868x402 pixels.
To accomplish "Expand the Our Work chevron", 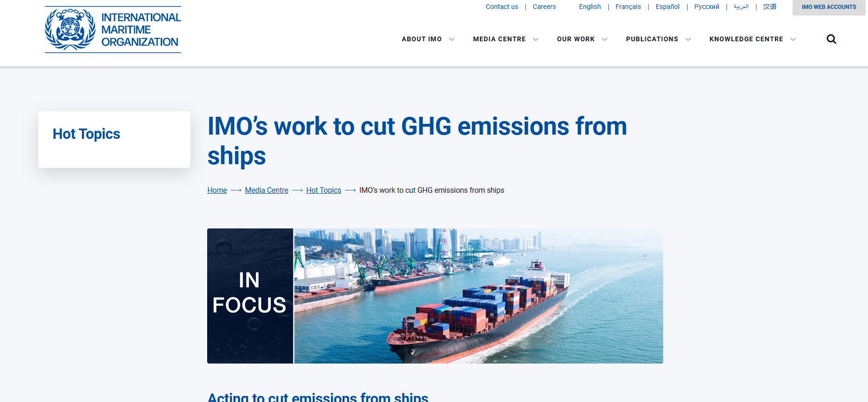I will (605, 39).
